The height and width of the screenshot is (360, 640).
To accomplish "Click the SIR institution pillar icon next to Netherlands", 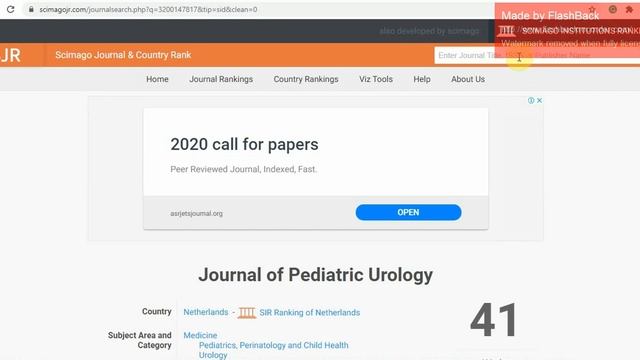I will pyautogui.click(x=247, y=313).
